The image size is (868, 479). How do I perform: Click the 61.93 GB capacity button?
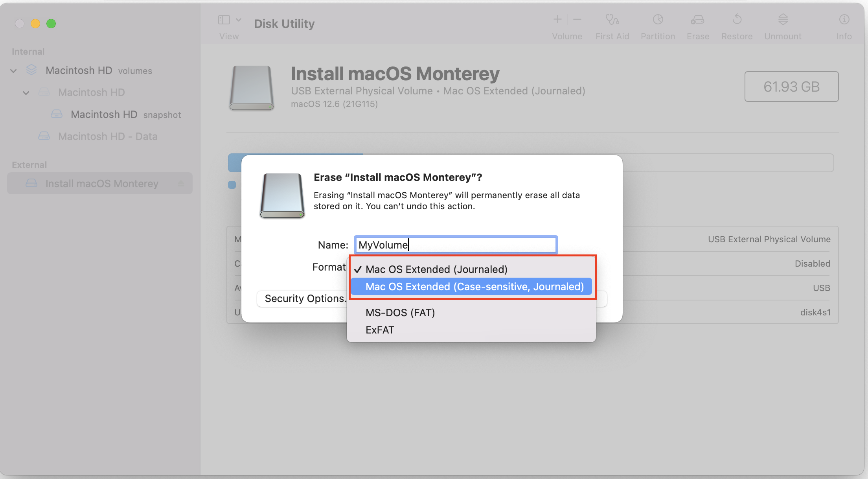tap(791, 87)
